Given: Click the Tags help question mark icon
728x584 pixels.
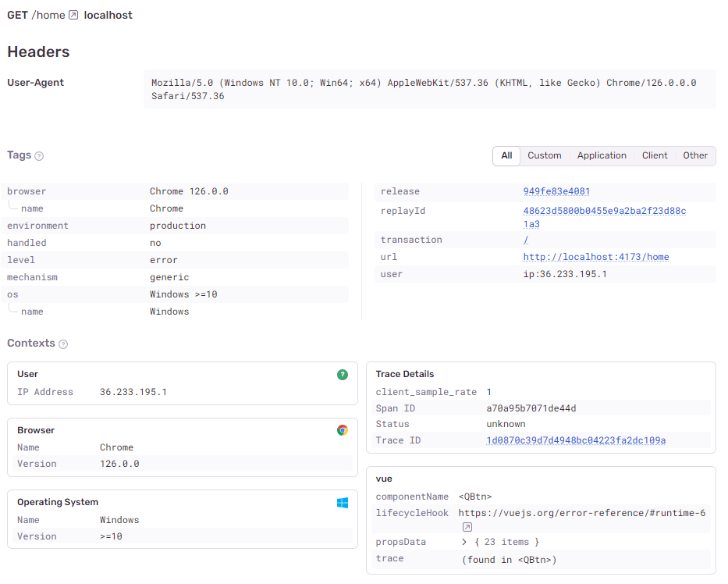Looking at the screenshot, I should coord(39,156).
